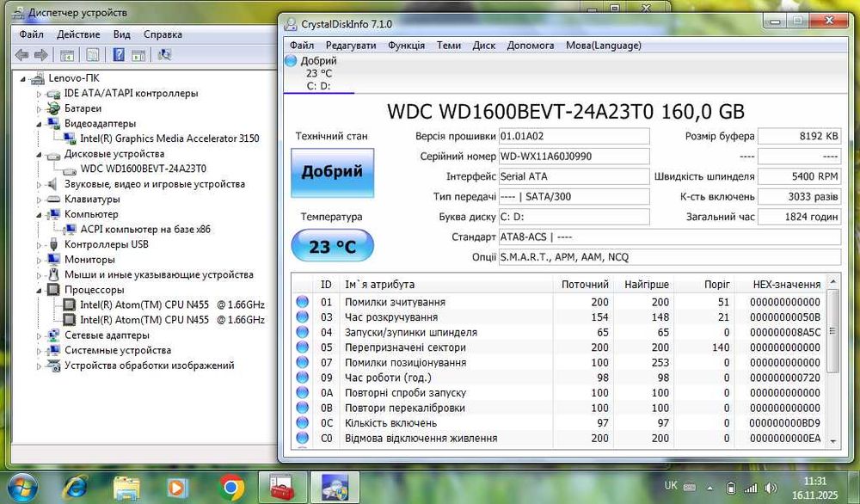This screenshot has height=504, width=860.
Task: Open Windows Start orb
Action: pyautogui.click(x=22, y=488)
